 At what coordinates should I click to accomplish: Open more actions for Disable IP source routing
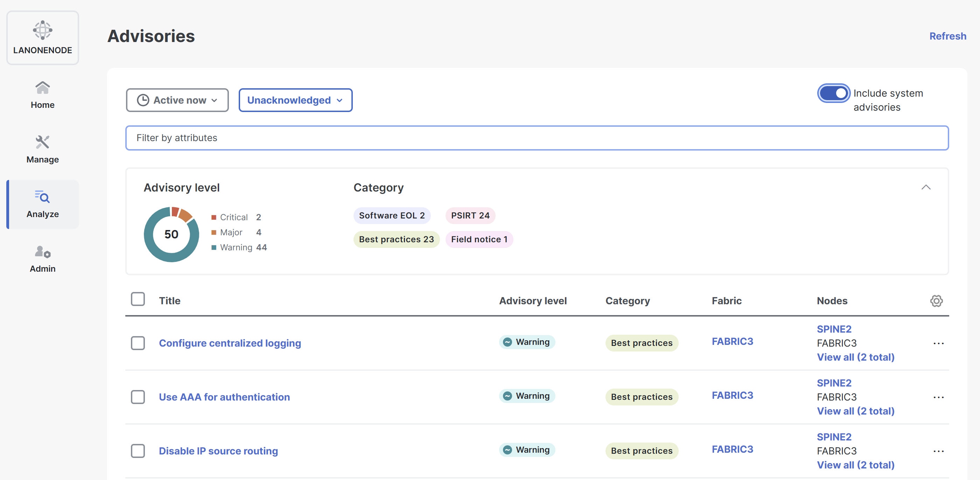pos(938,451)
